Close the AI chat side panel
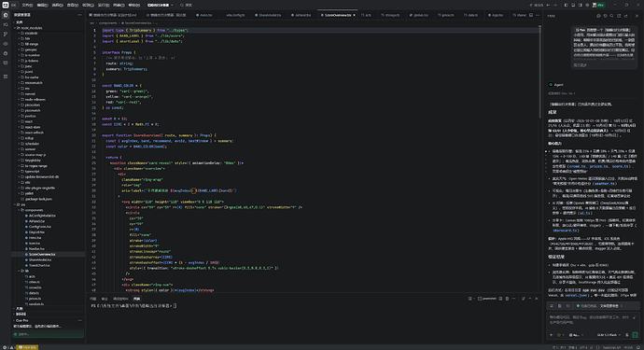This screenshot has height=350, width=644. pos(637,16)
